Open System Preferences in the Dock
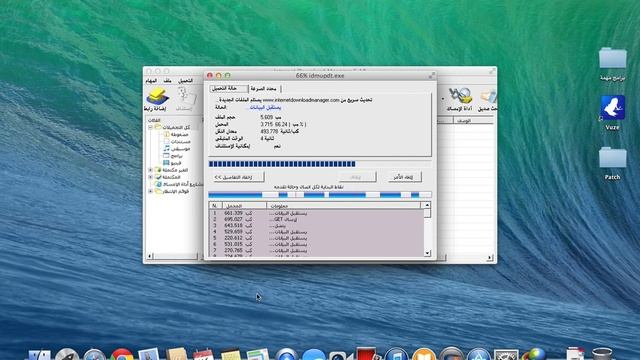 pyautogui.click(x=506, y=355)
